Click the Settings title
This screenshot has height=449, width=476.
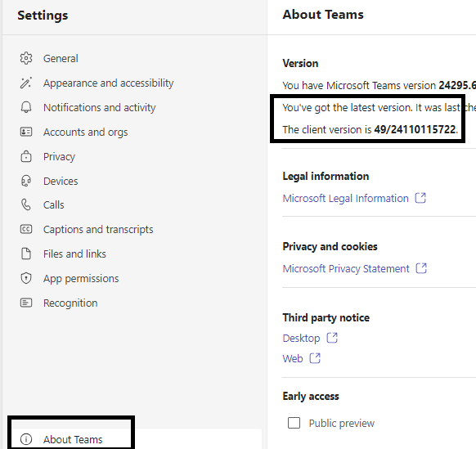43,16
